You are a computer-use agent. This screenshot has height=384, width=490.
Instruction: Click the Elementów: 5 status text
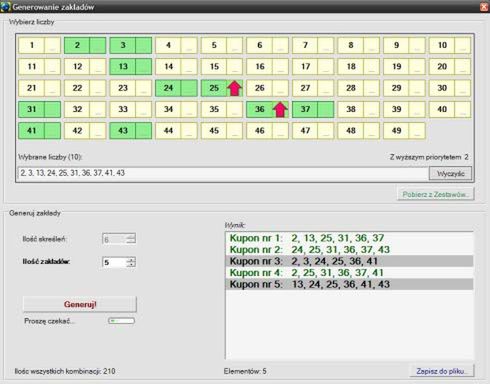click(245, 371)
